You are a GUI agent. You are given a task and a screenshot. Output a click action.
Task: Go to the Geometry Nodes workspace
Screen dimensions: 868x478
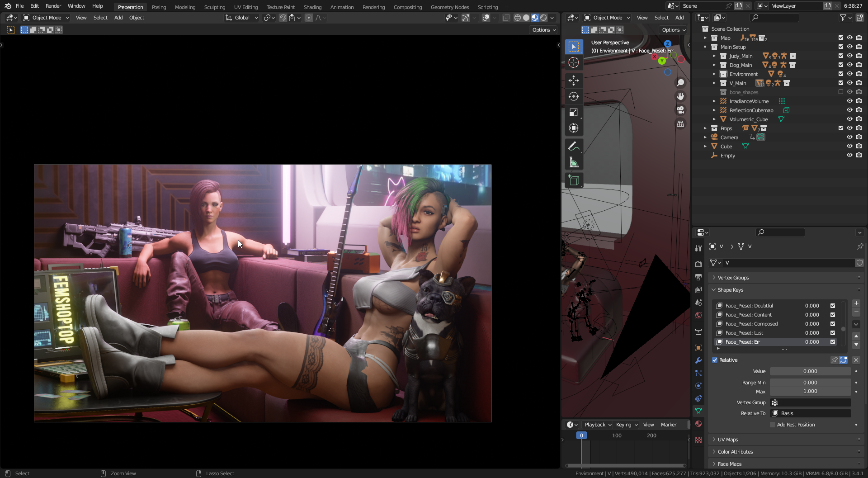[450, 7]
